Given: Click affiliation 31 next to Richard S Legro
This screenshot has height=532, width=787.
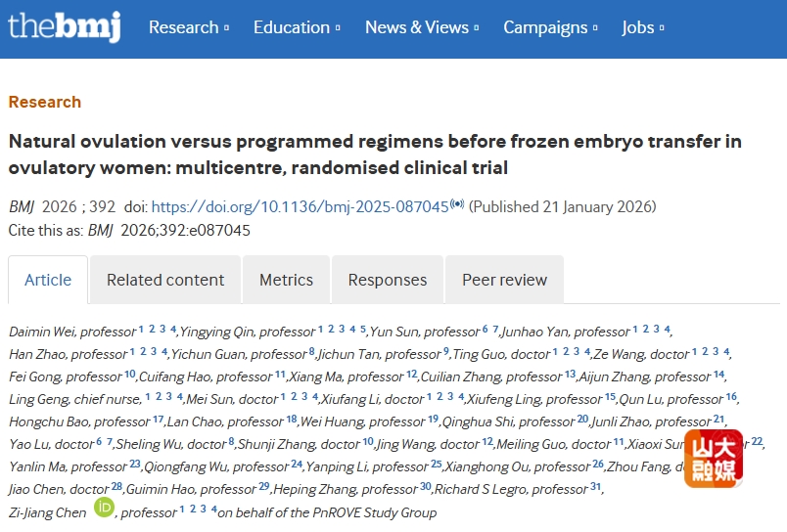Looking at the screenshot, I should coord(595,486).
